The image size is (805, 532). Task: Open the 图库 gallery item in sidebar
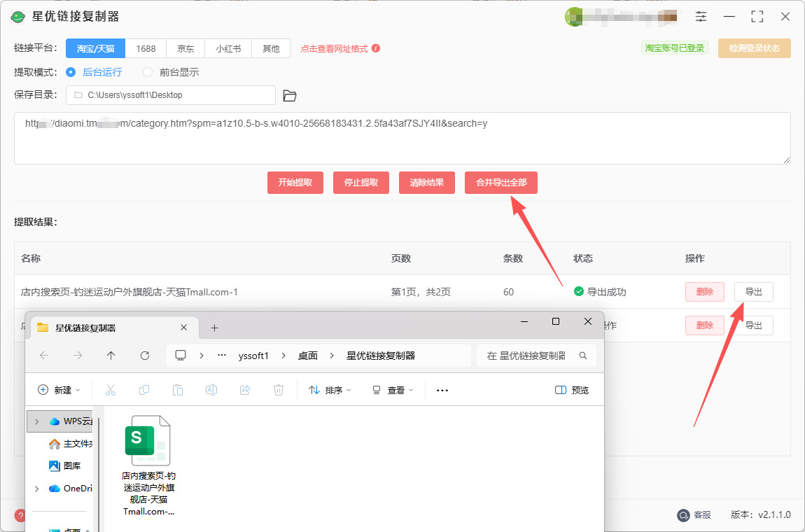coord(64,465)
